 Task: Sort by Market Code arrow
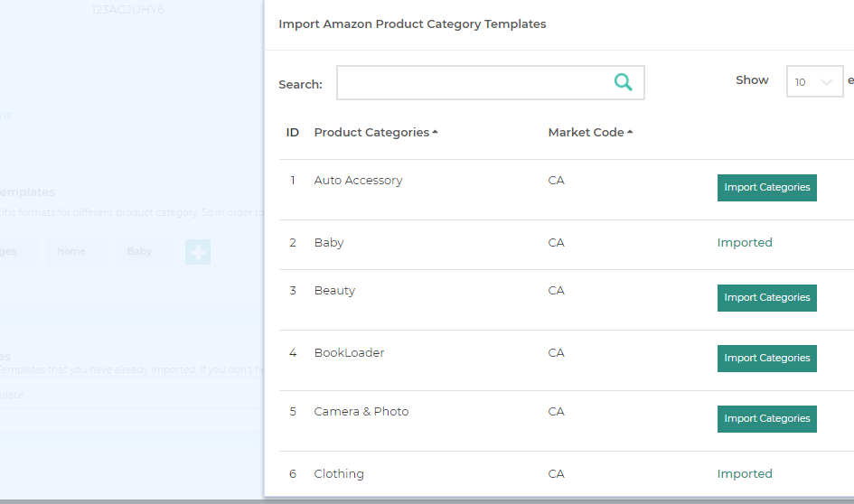630,132
